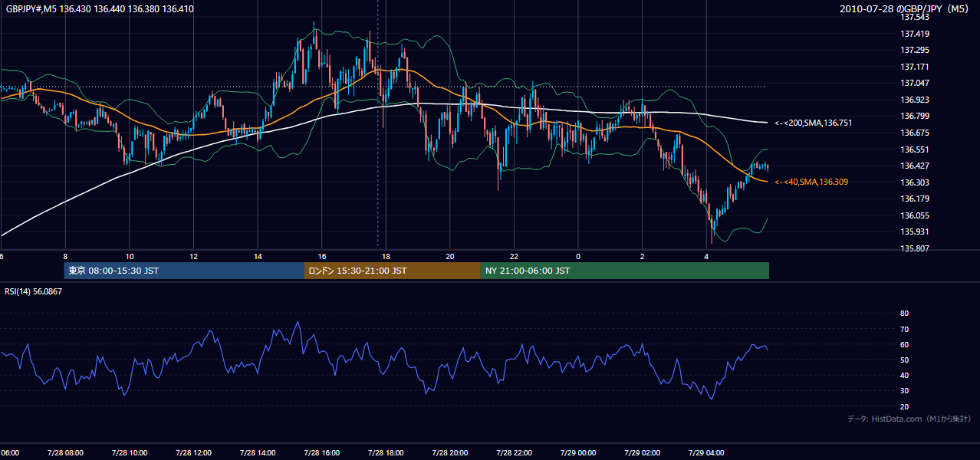The width and height of the screenshot is (980, 460).
Task: Click the Tokyo 08:00-15:30 JST session bar
Action: tap(185, 271)
